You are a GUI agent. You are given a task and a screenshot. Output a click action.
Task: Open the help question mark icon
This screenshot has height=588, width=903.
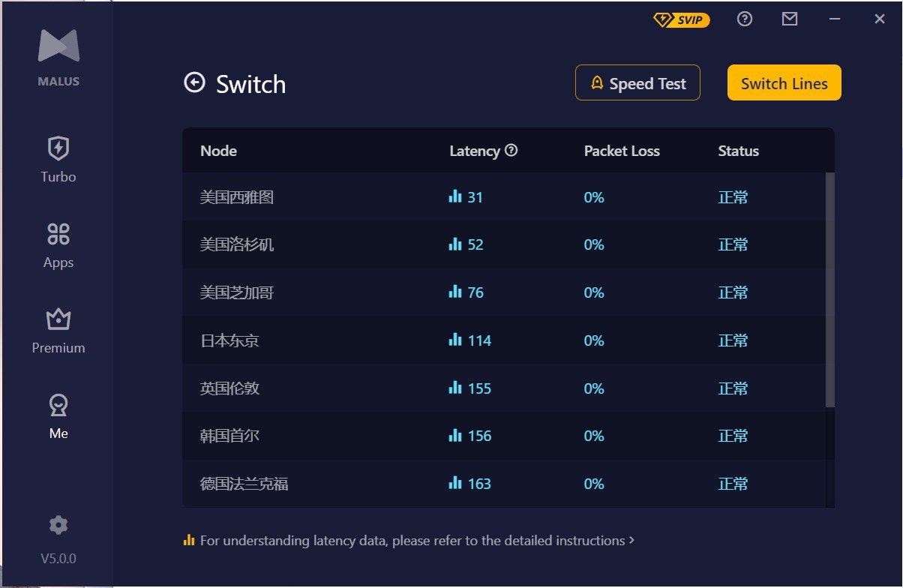[x=745, y=19]
